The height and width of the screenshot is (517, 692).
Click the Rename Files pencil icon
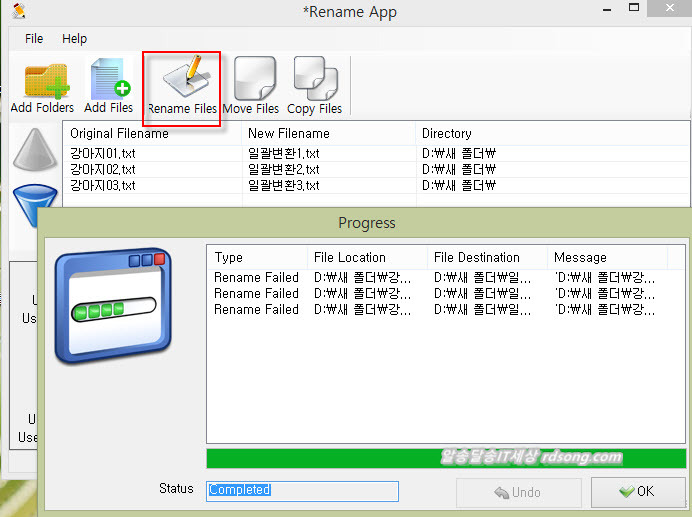point(182,80)
